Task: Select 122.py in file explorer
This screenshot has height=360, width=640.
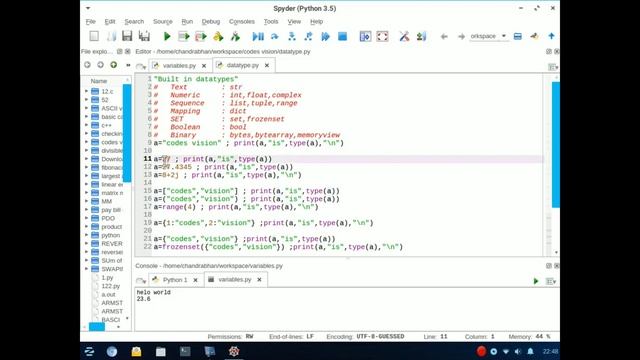Action: (x=111, y=286)
